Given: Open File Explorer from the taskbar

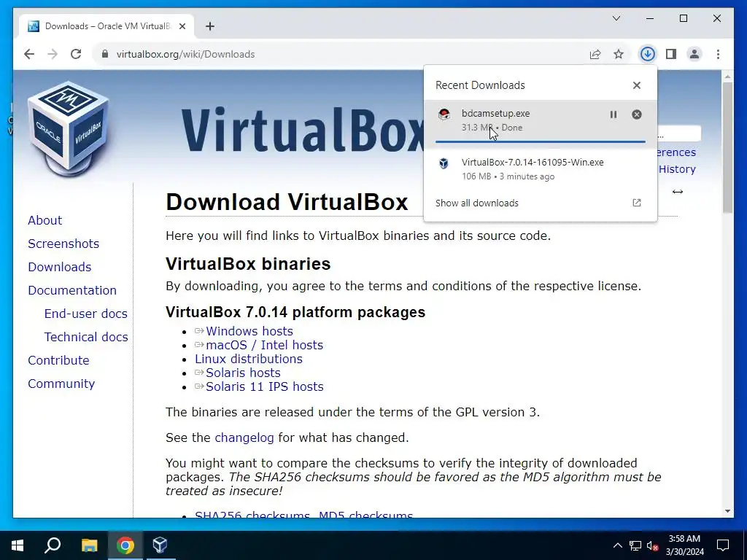Looking at the screenshot, I should tap(89, 545).
